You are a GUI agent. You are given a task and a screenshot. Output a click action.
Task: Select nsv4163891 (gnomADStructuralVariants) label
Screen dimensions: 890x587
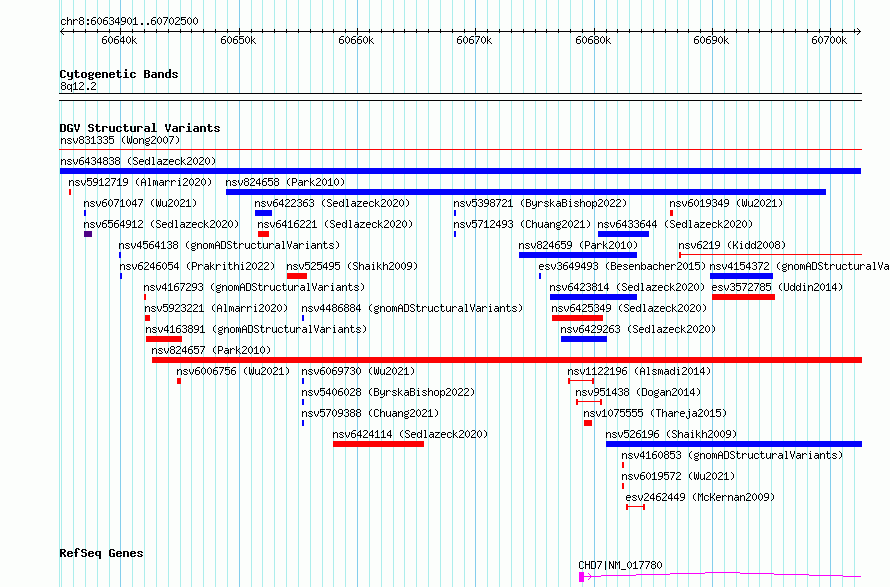coord(256,329)
